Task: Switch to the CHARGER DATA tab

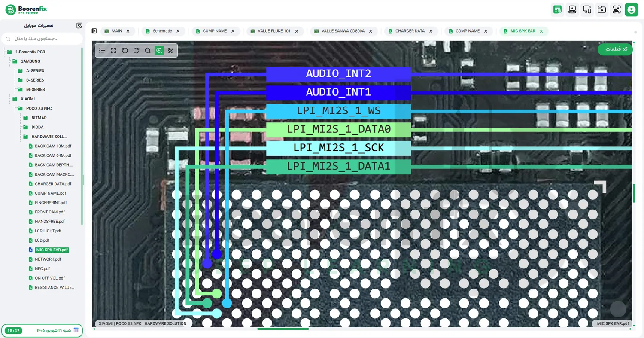Action: (410, 31)
